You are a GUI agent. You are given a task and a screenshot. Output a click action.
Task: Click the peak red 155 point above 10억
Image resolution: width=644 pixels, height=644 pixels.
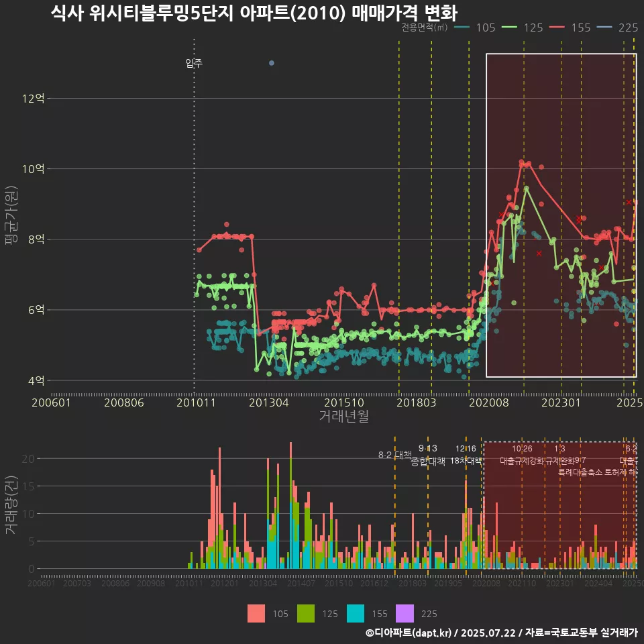click(x=522, y=162)
